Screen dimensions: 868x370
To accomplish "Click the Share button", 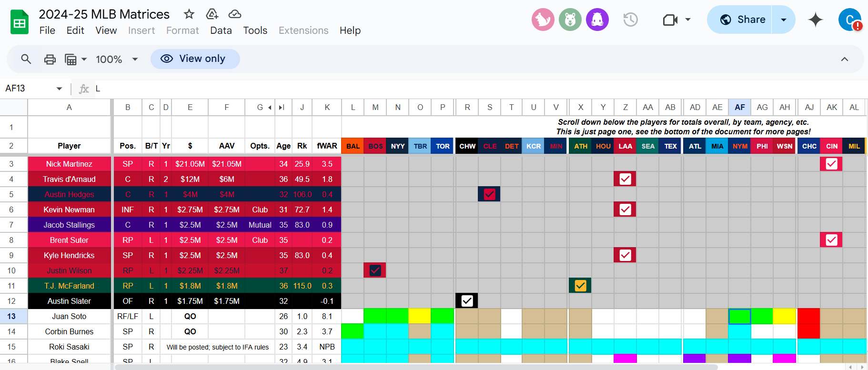I will point(740,20).
